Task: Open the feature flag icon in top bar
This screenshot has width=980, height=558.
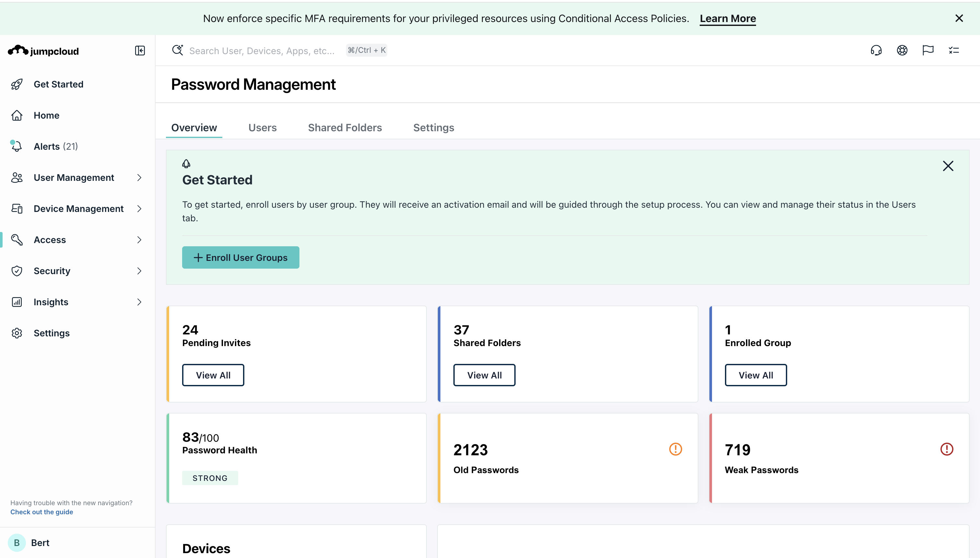Action: pos(928,50)
